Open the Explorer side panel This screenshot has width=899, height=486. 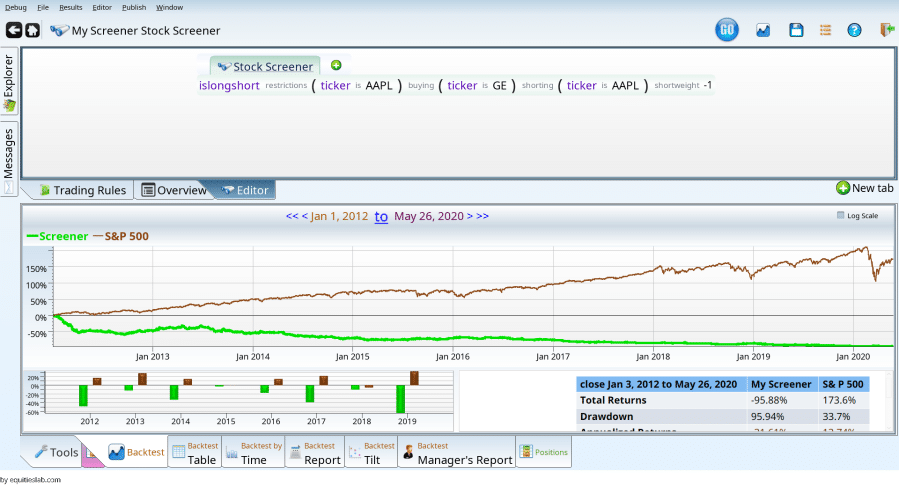tap(9, 81)
